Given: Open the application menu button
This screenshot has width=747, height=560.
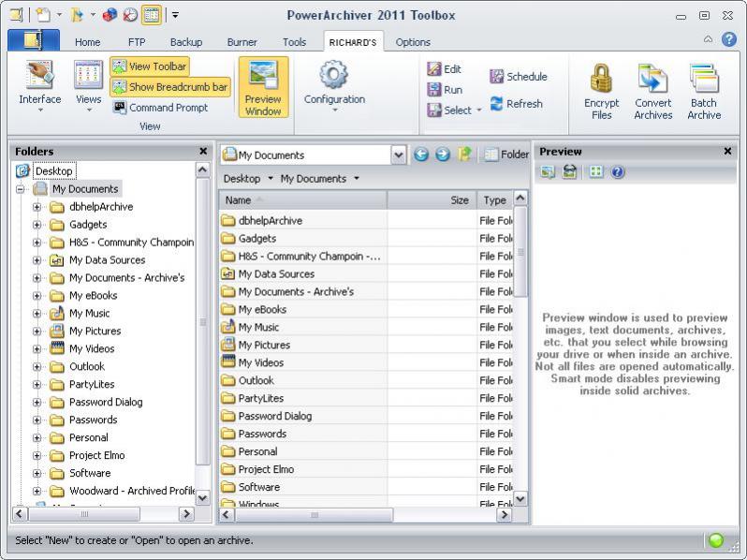Looking at the screenshot, I should pyautogui.click(x=34, y=40).
